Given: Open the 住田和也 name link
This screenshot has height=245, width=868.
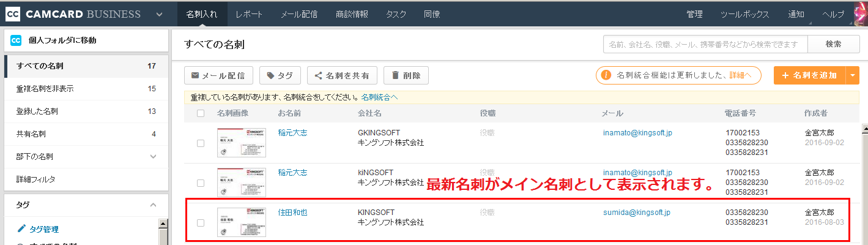Looking at the screenshot, I should (x=292, y=213).
